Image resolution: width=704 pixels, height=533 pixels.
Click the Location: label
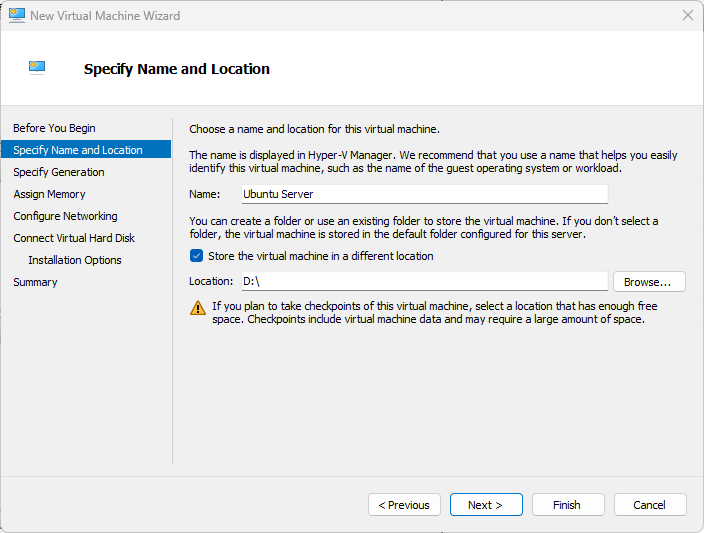point(211,281)
